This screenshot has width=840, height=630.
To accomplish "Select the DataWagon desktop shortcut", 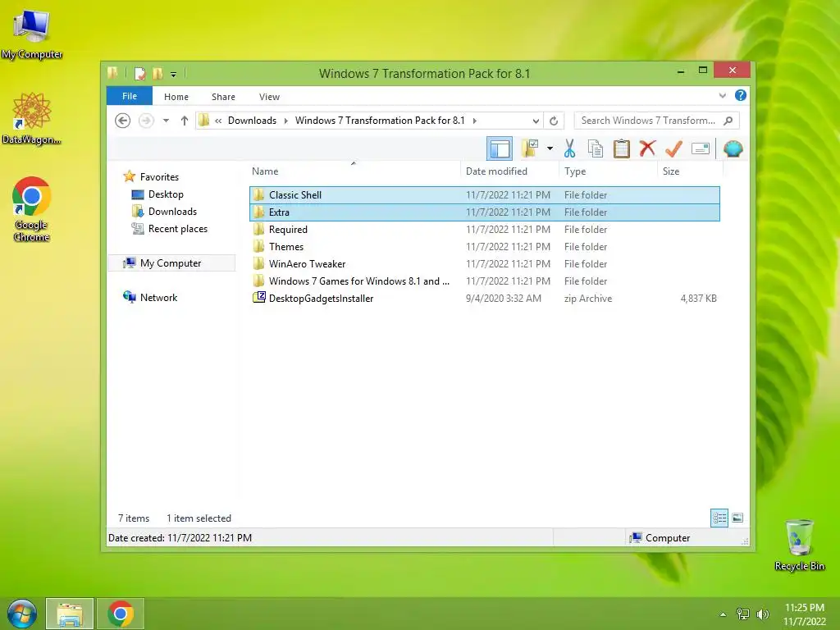I will [32, 118].
